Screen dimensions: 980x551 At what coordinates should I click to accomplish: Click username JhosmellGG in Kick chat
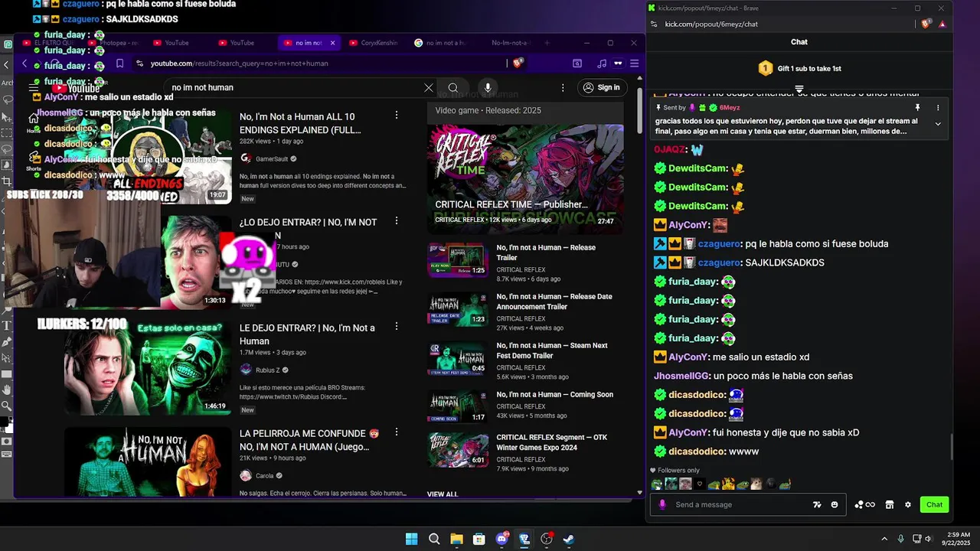[x=681, y=376]
